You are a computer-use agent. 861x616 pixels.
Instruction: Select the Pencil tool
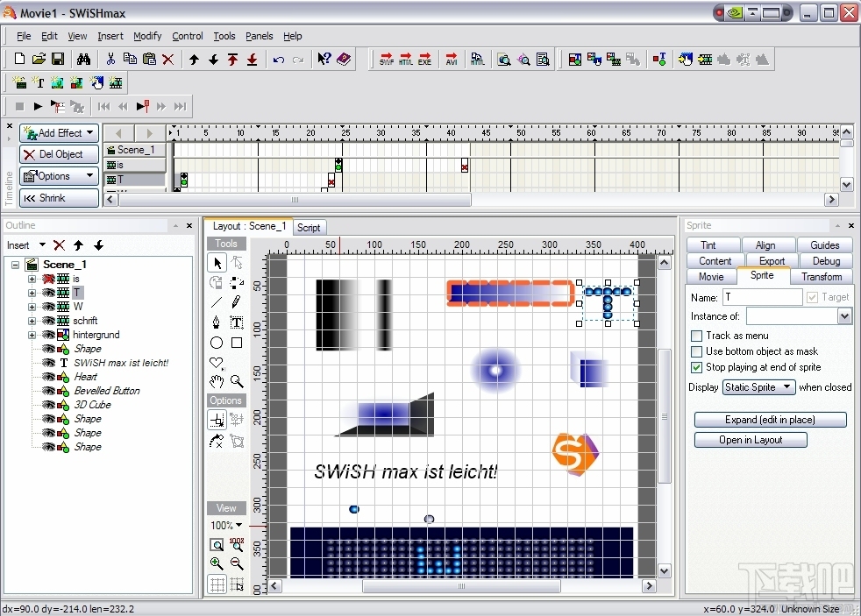pos(237,302)
